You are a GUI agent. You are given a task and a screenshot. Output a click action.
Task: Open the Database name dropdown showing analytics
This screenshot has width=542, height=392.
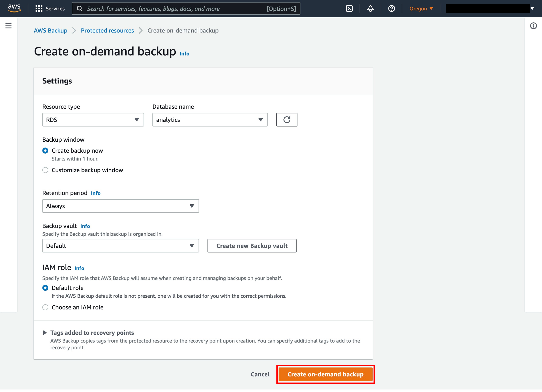coord(210,120)
